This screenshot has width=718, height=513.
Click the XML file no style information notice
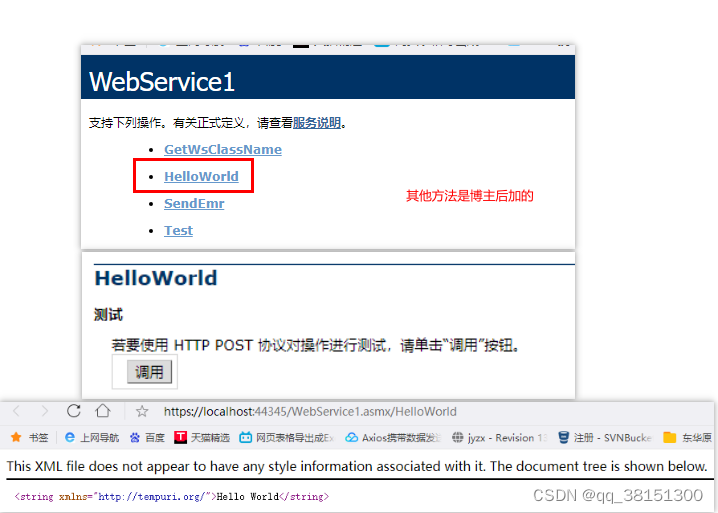(x=357, y=466)
